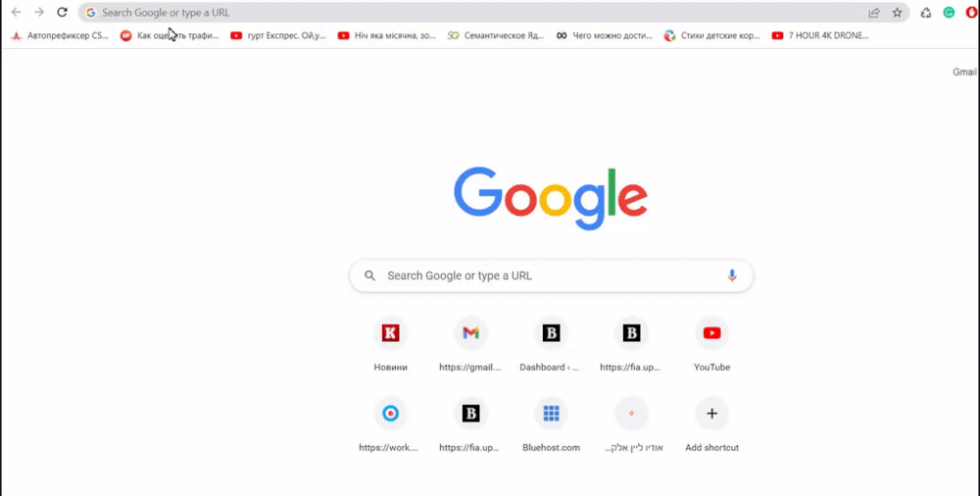The image size is (980, 496).
Task: Bookmark this page with star icon
Action: click(897, 13)
